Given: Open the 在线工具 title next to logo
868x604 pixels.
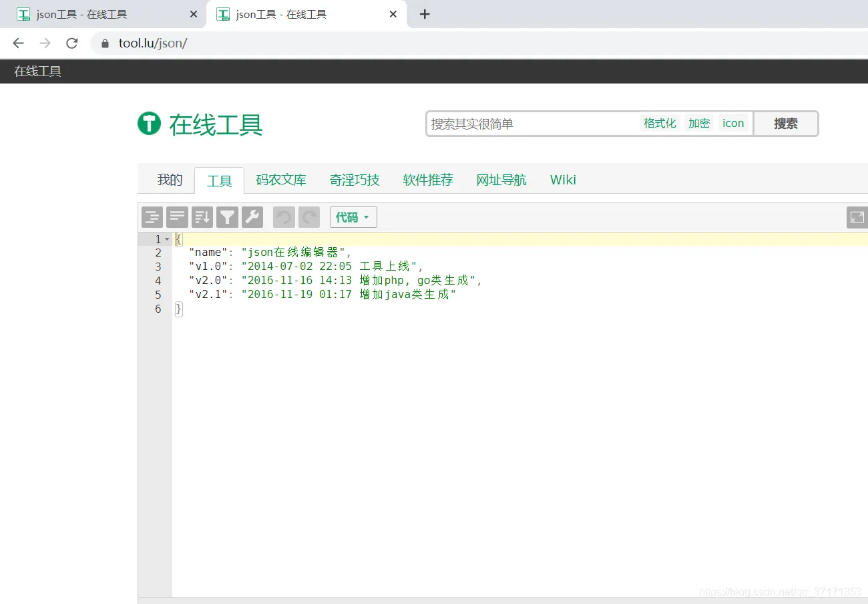Looking at the screenshot, I should 216,125.
